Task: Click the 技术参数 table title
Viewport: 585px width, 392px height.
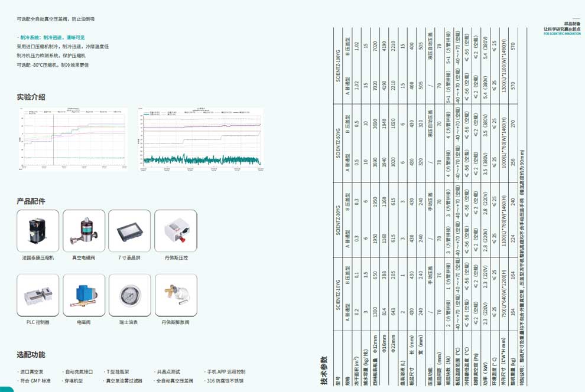Action: click(x=324, y=371)
